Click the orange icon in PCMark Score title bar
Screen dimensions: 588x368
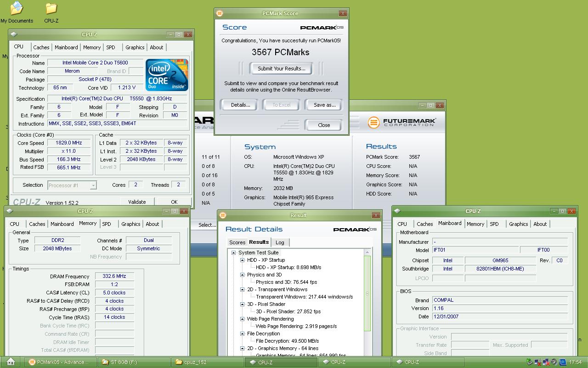click(x=220, y=13)
